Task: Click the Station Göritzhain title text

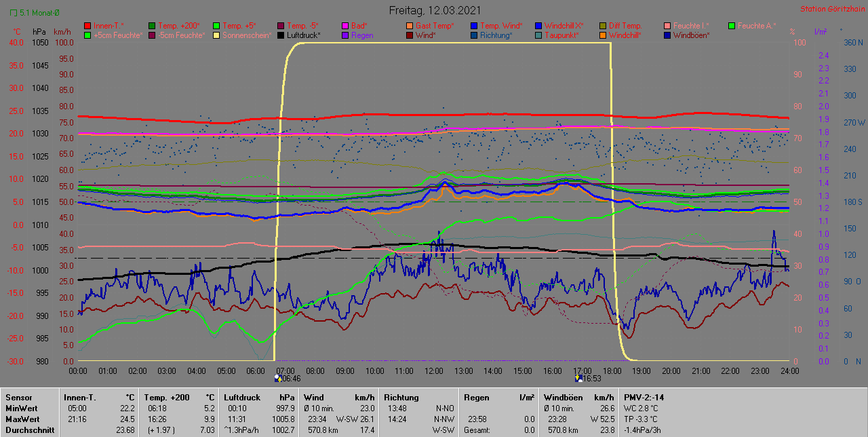Action: tap(831, 9)
